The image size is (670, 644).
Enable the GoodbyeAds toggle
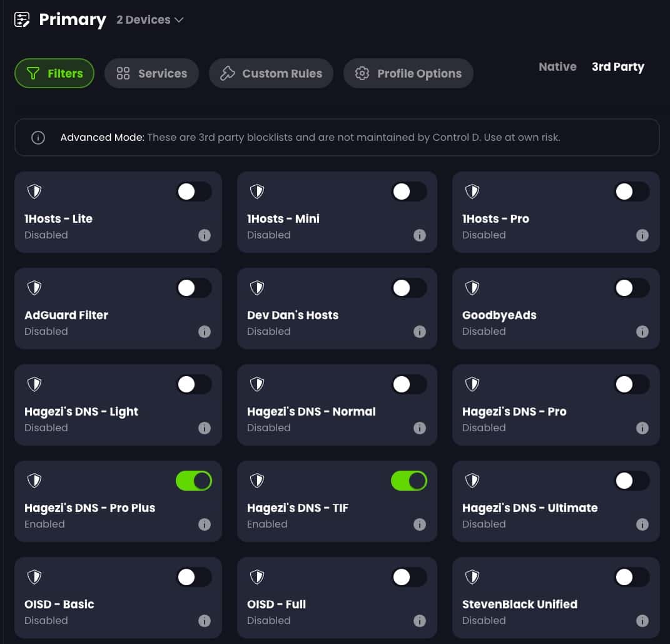point(632,288)
